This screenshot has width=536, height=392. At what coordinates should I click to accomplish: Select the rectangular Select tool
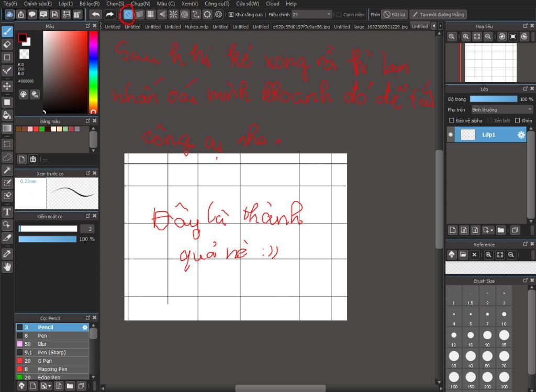pyautogui.click(x=7, y=144)
